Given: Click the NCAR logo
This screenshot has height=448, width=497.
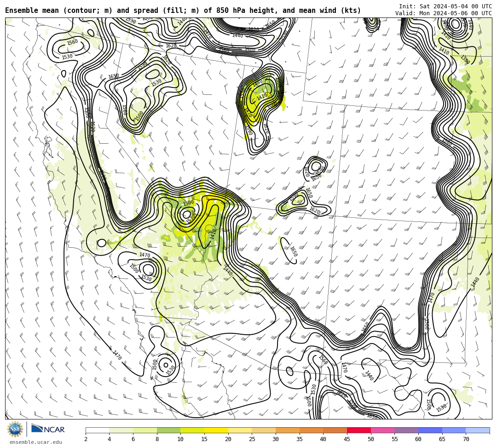Looking at the screenshot, I should click(48, 429).
